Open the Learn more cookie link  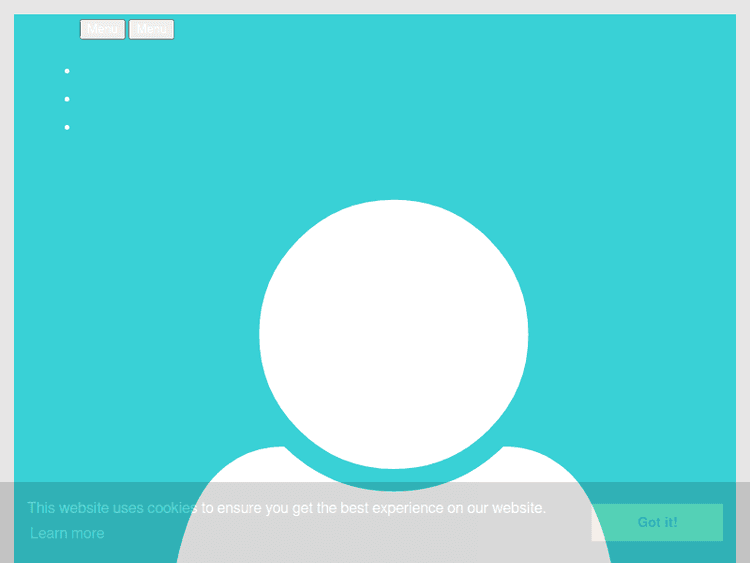pos(67,534)
